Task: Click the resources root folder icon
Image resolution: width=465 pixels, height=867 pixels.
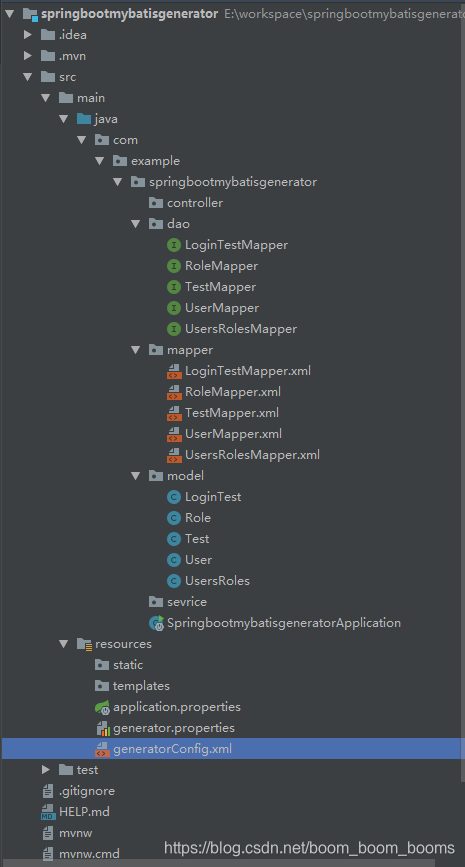Action: coord(85,644)
